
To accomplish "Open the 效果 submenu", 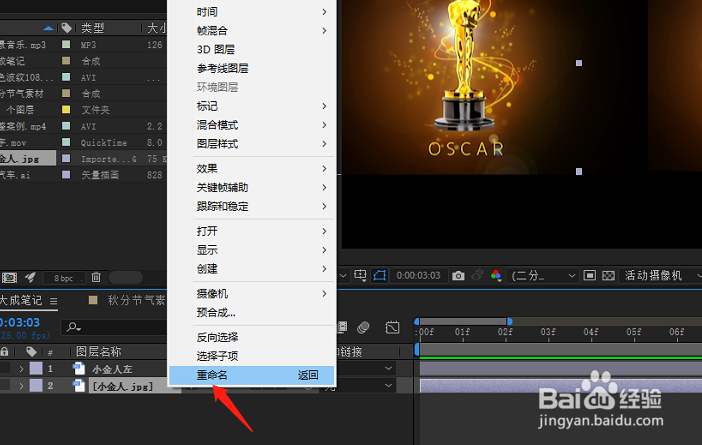I will pos(252,169).
